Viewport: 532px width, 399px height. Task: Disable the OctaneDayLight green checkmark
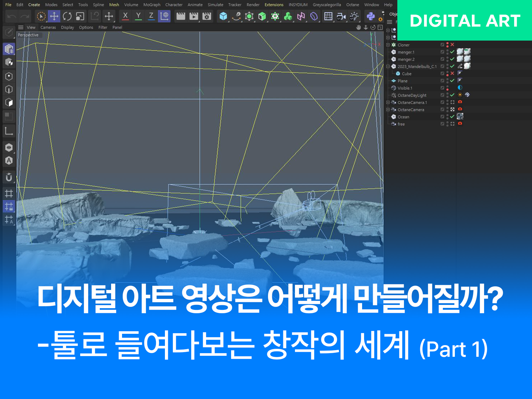pos(452,95)
